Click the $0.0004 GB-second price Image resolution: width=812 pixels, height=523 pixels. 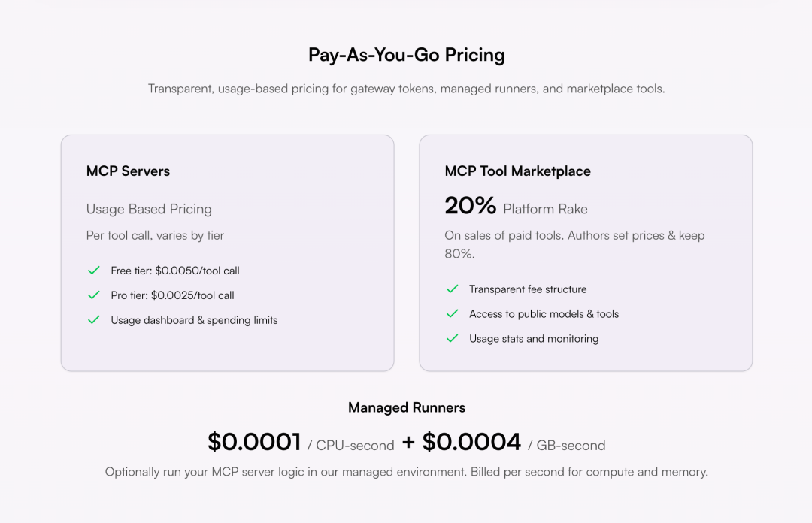(x=471, y=443)
